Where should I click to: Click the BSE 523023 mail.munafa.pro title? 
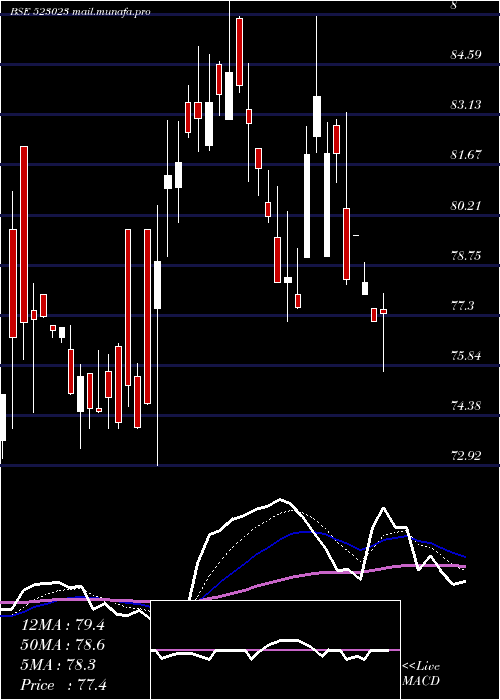coord(80,12)
